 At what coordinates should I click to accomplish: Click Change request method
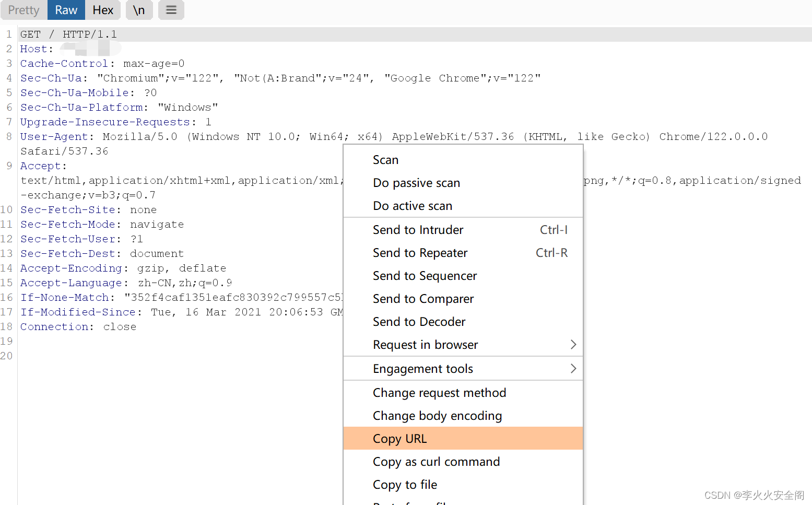(x=463, y=393)
